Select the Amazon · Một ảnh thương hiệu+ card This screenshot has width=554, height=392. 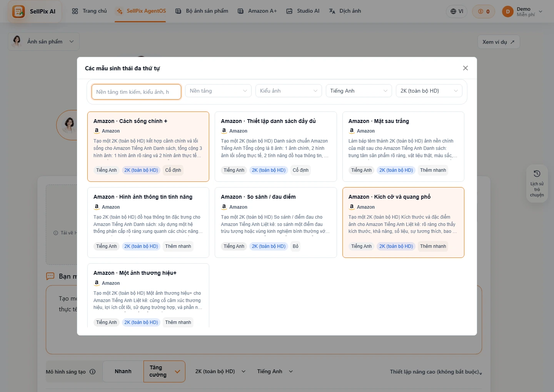[148, 296]
